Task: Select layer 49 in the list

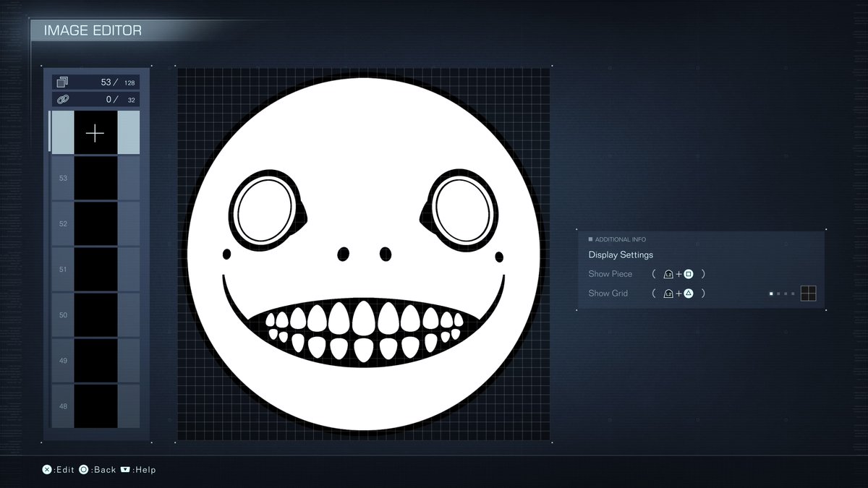Action: (x=95, y=360)
